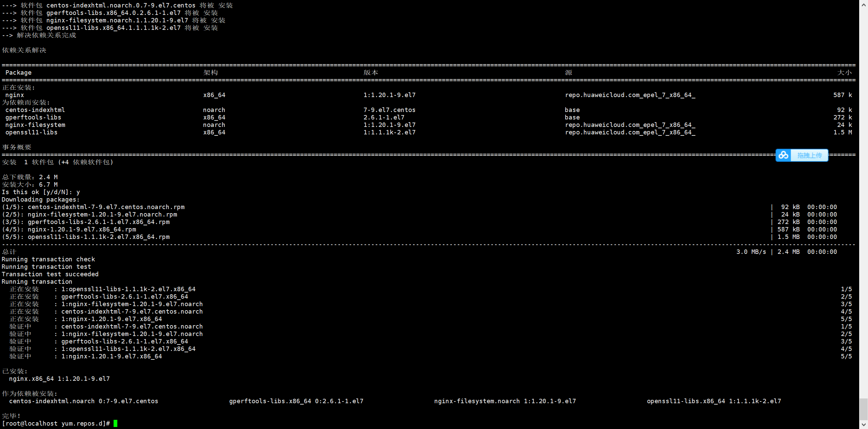This screenshot has width=868, height=429.
Task: Click the 完毕! completion message
Action: (11, 416)
